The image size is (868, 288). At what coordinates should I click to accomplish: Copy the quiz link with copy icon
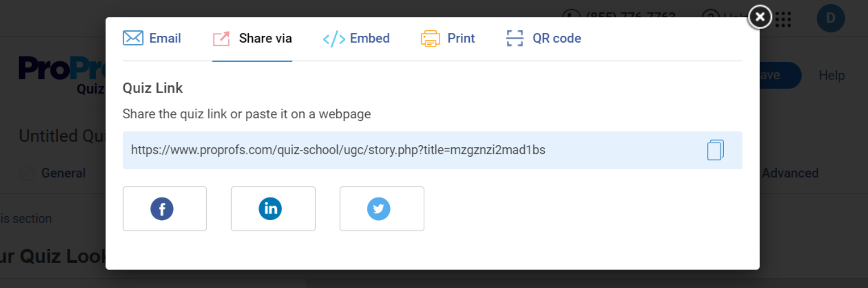pos(715,150)
